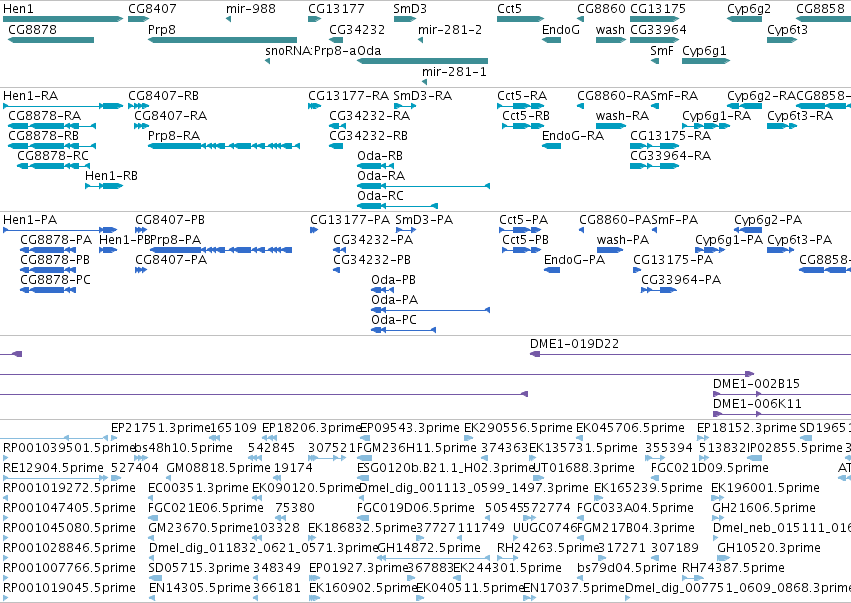Open the RP001039501.5prime EST label
Screen dimensions: 851x603
(x=68, y=448)
